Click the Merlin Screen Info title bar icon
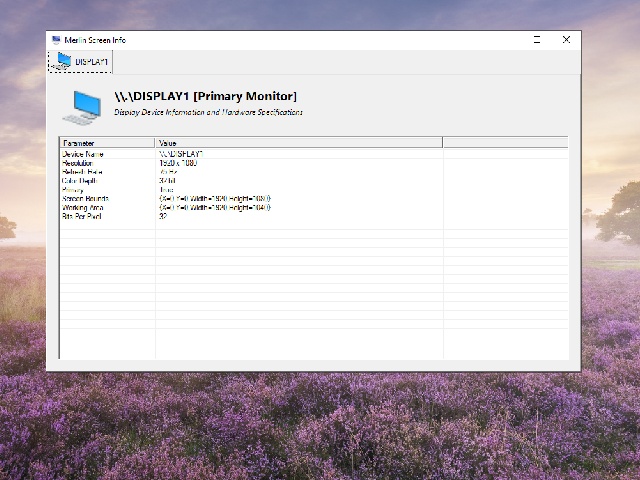The width and height of the screenshot is (640, 480). 56,40
